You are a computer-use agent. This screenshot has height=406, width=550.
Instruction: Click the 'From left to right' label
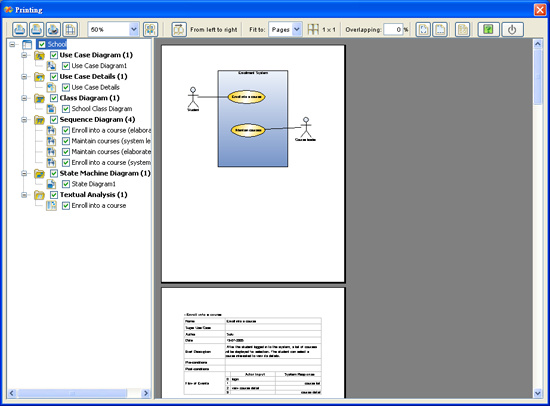point(214,30)
